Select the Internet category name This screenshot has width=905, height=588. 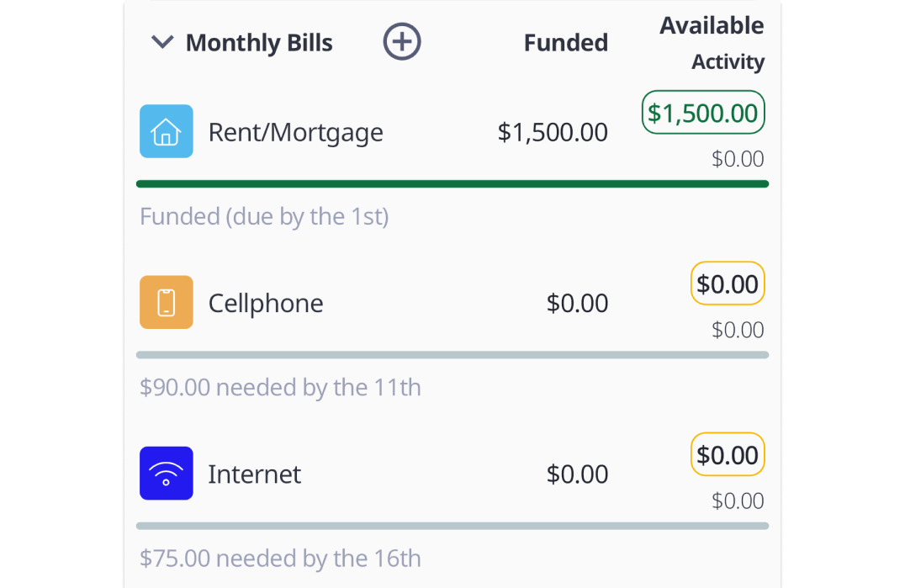pos(254,474)
